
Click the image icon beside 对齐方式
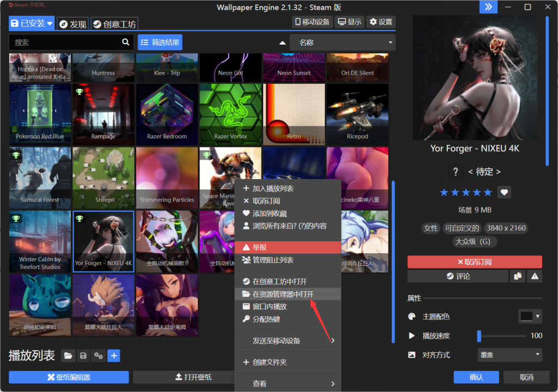(412, 354)
